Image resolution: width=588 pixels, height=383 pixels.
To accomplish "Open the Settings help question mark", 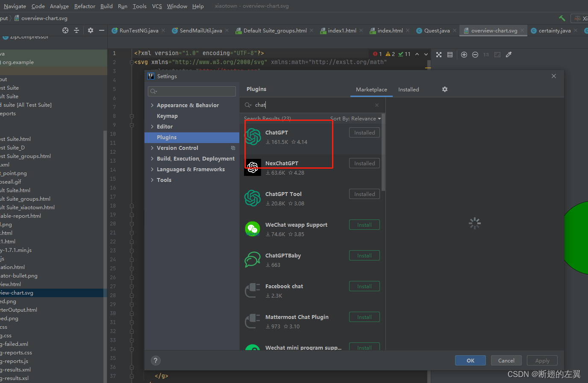I will coord(156,360).
